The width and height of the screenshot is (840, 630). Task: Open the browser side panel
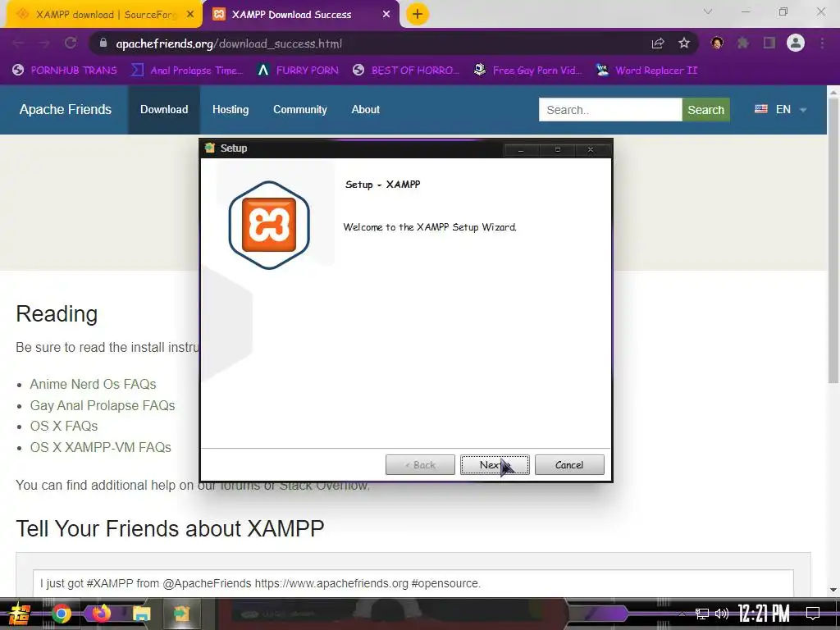769,43
